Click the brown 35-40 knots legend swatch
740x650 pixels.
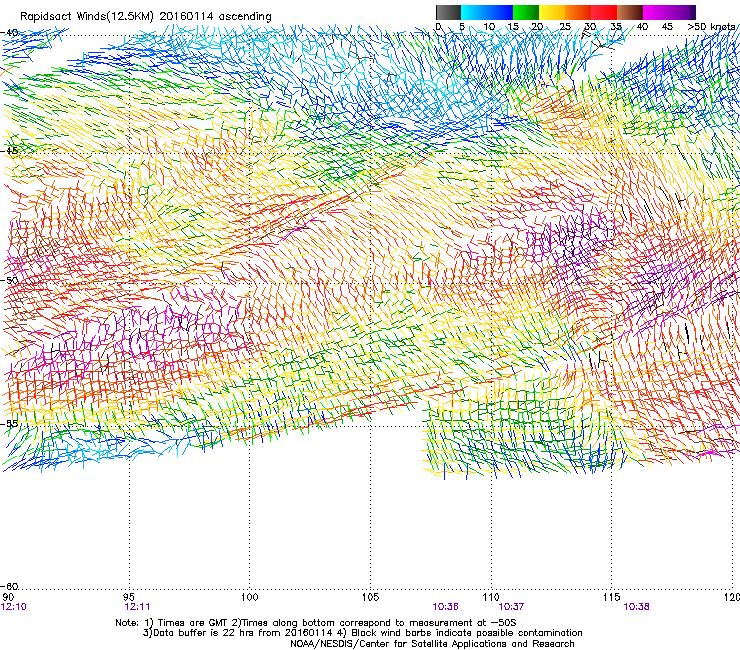630,12
